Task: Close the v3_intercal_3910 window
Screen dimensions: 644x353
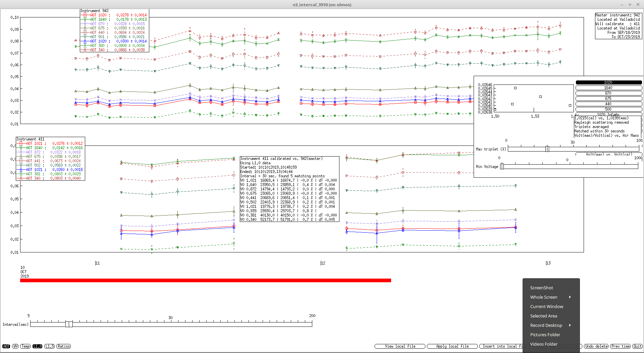Action: (x=638, y=5)
